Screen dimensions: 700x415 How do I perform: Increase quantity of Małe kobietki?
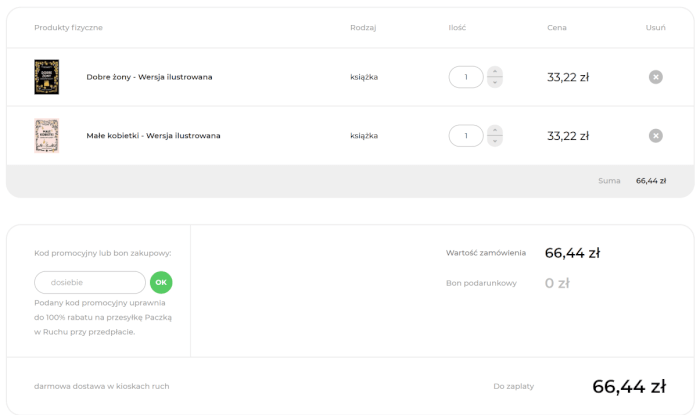495,130
